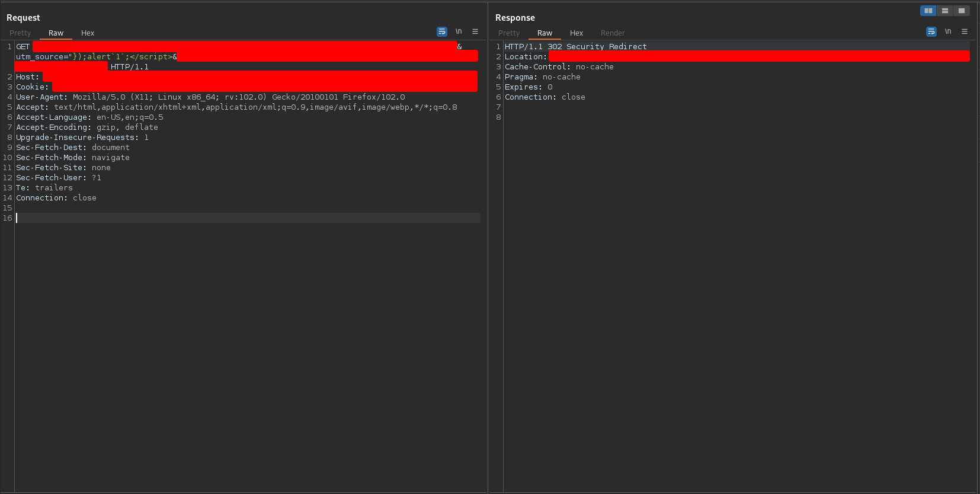Image resolution: width=980 pixels, height=494 pixels.
Task: Click the Sec-Fetch-Mode: navigate line
Action: point(73,158)
